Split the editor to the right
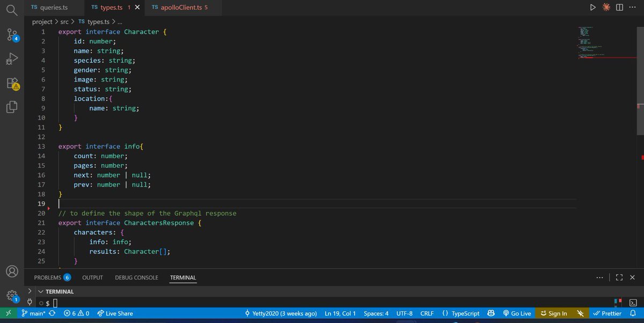The width and height of the screenshot is (644, 323). [619, 8]
